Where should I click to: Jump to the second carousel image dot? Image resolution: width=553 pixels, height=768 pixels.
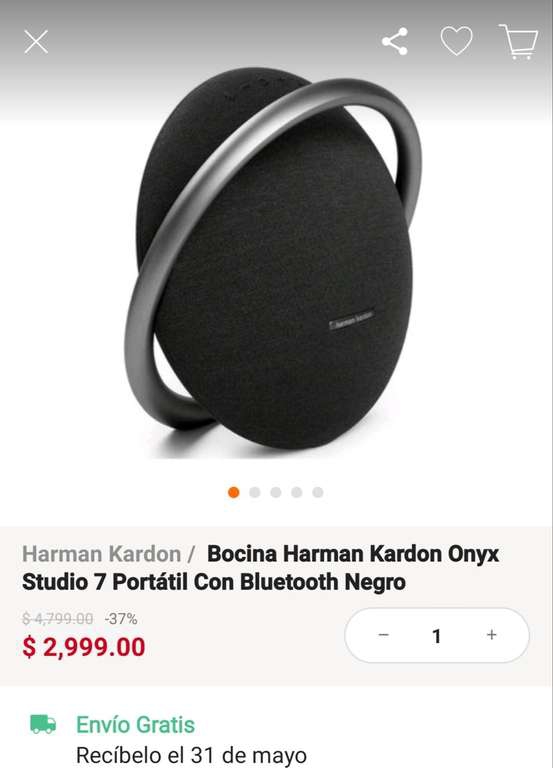(x=255, y=492)
